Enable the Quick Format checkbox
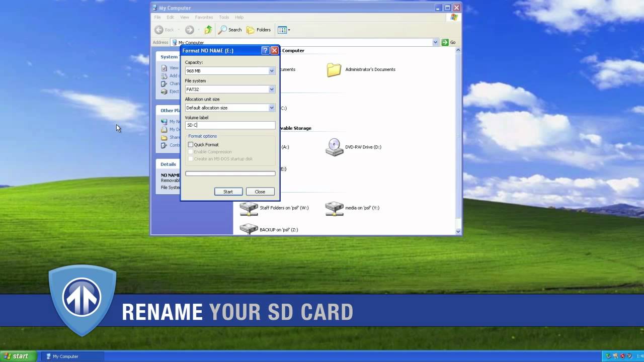This screenshot has height=362, width=644. 191,145
